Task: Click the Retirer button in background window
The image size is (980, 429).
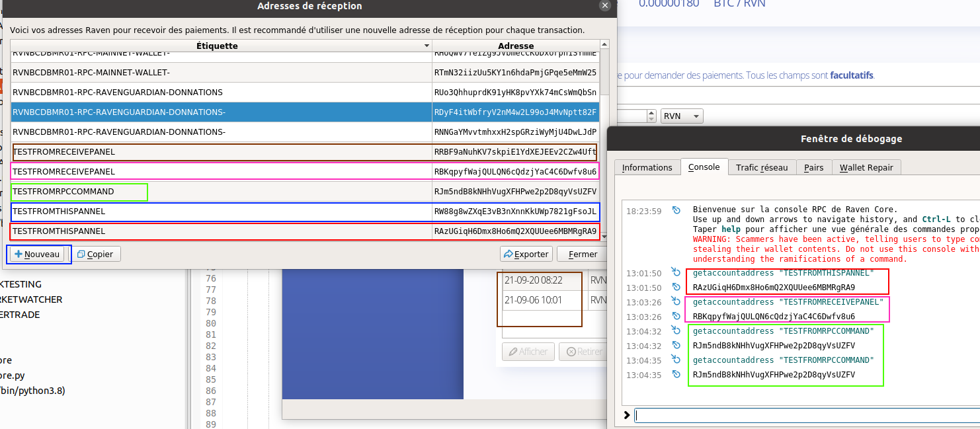Action: pyautogui.click(x=583, y=352)
